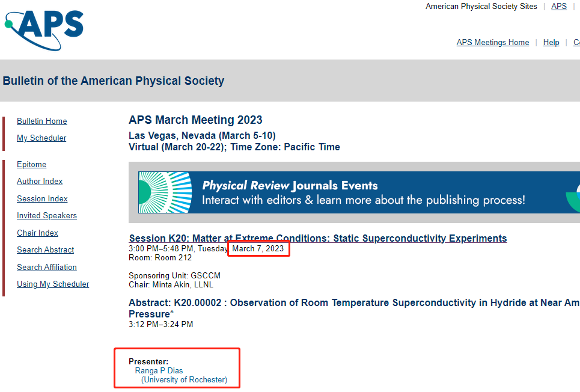Open the Chair Index
580x392 pixels.
(x=37, y=233)
